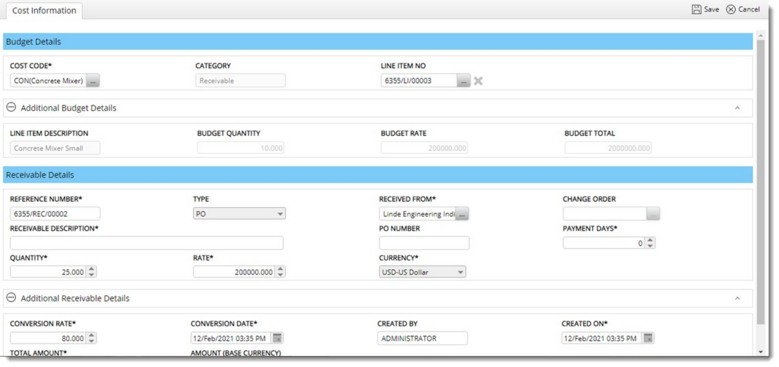
Task: Click the Budget Total field
Action: tap(608, 148)
